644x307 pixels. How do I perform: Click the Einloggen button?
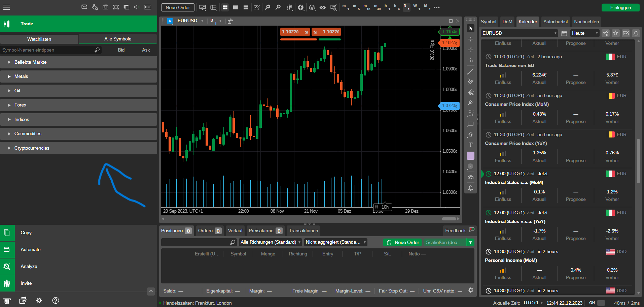[x=620, y=7]
